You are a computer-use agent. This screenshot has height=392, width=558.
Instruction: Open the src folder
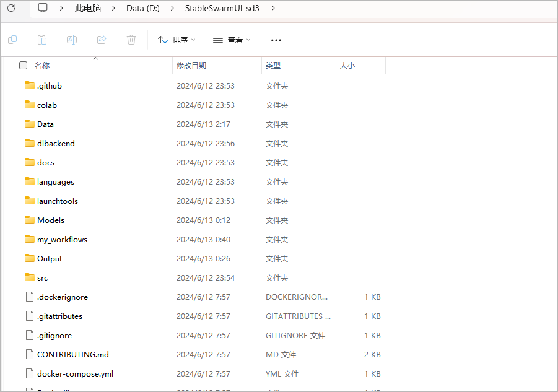pos(43,277)
